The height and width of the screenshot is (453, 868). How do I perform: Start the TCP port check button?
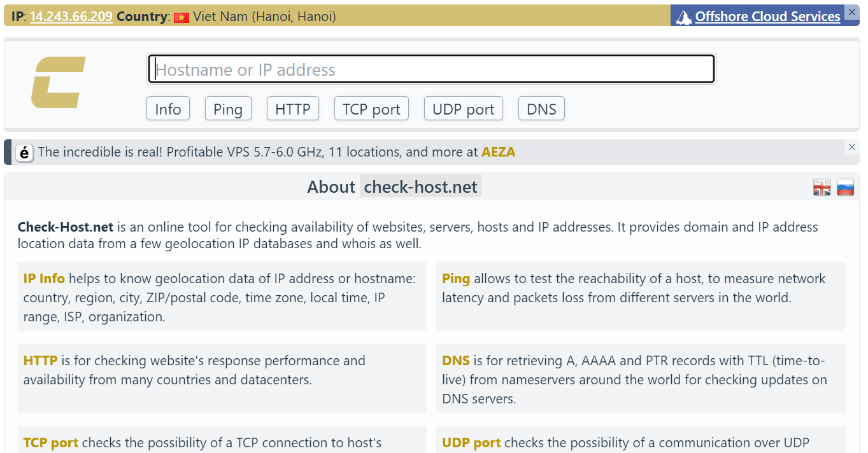click(x=371, y=109)
